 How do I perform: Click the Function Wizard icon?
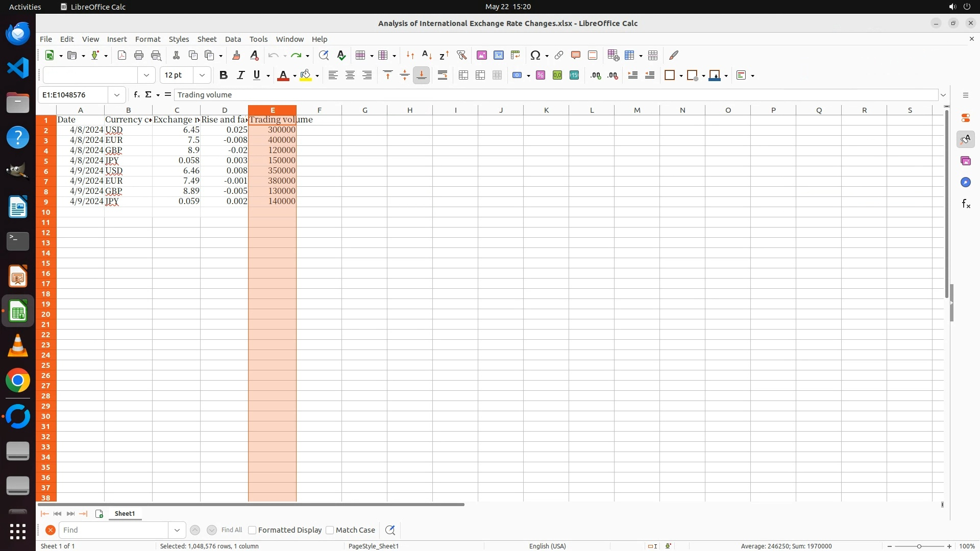click(136, 95)
